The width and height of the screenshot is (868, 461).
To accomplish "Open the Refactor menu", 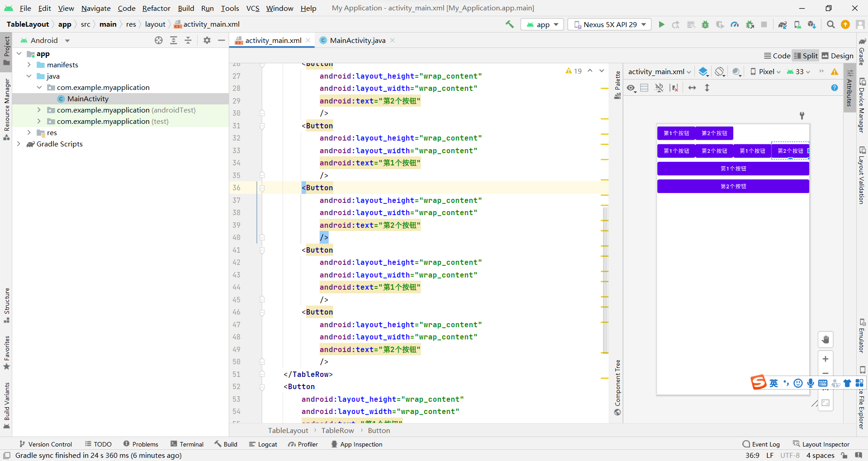I will (156, 8).
